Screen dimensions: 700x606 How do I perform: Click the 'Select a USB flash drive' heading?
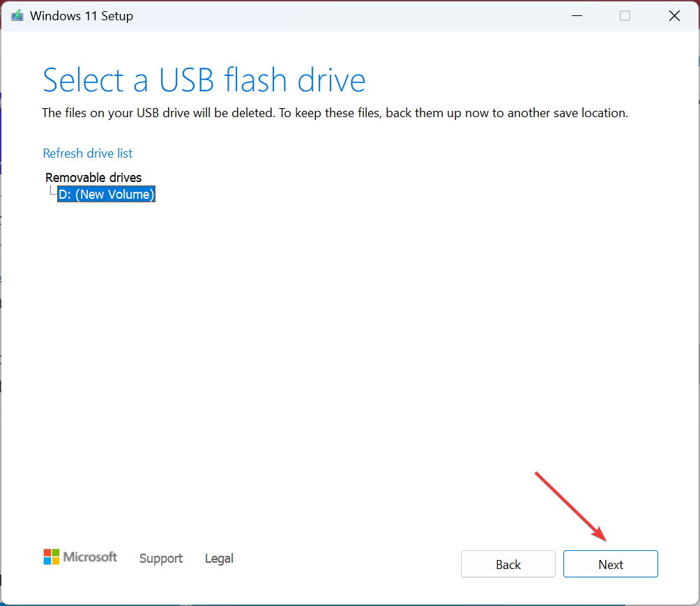click(204, 80)
